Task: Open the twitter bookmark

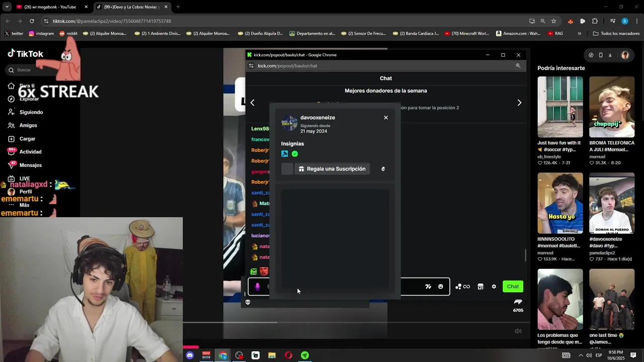Action: point(14,34)
